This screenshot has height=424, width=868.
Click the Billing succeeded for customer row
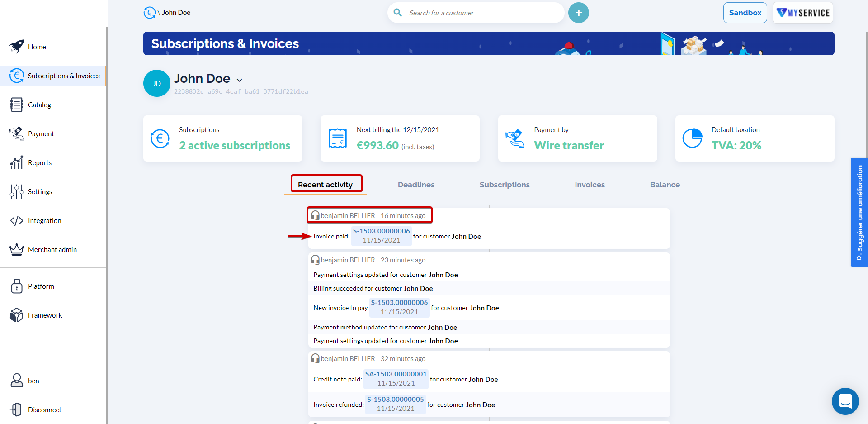pos(489,288)
